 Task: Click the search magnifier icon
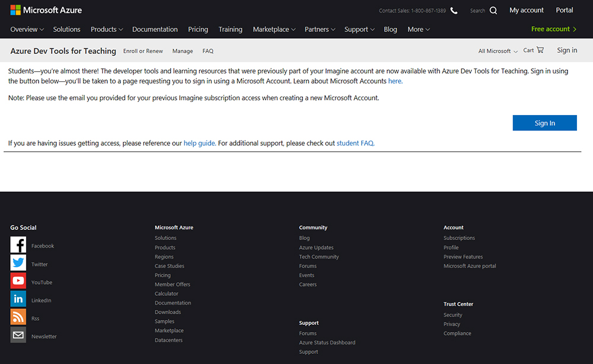click(x=493, y=11)
